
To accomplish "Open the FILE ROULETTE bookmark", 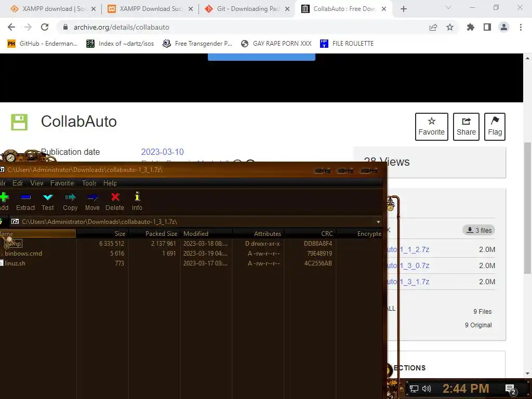I will pyautogui.click(x=347, y=44).
